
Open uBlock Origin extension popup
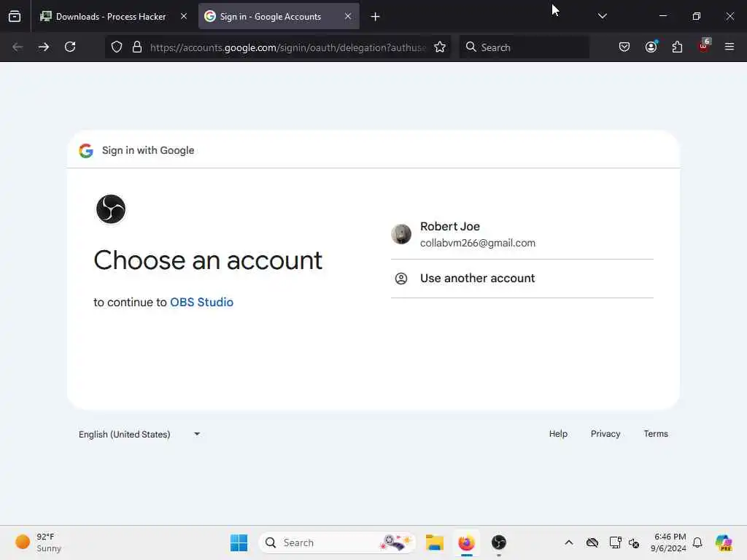coord(704,46)
